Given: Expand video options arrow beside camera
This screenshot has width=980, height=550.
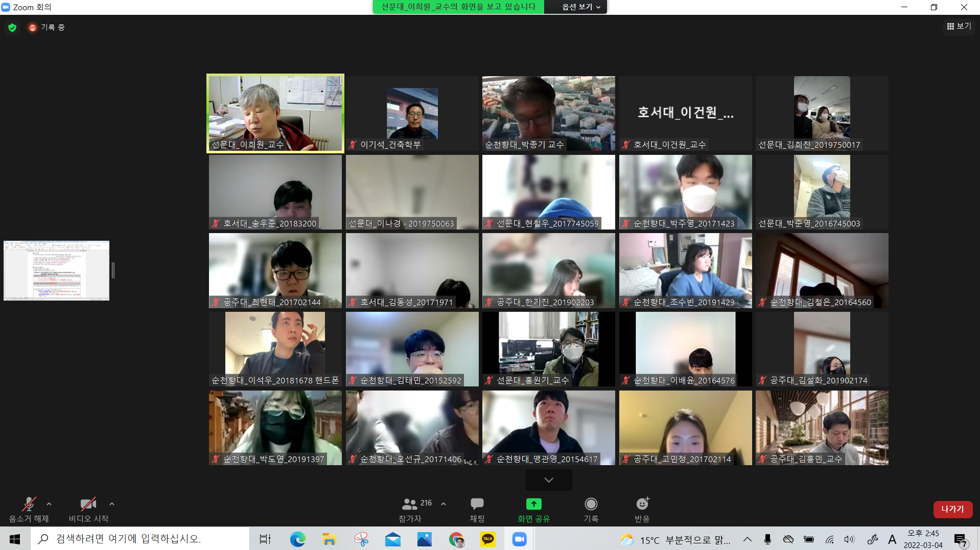Looking at the screenshot, I should click(x=112, y=504).
